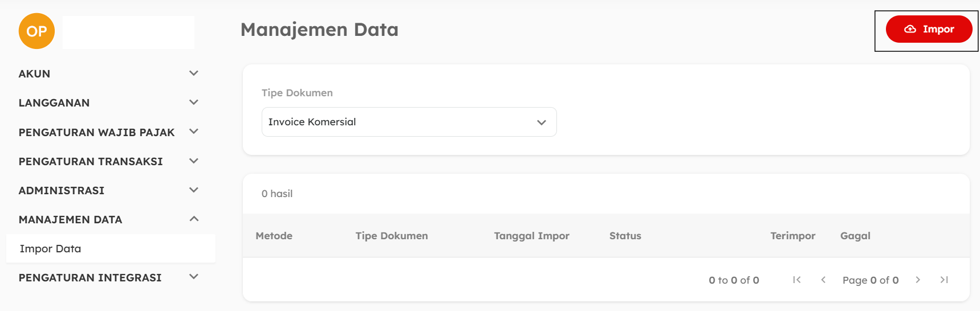The image size is (980, 311).
Task: Expand the Akun menu chevron
Action: point(194,73)
